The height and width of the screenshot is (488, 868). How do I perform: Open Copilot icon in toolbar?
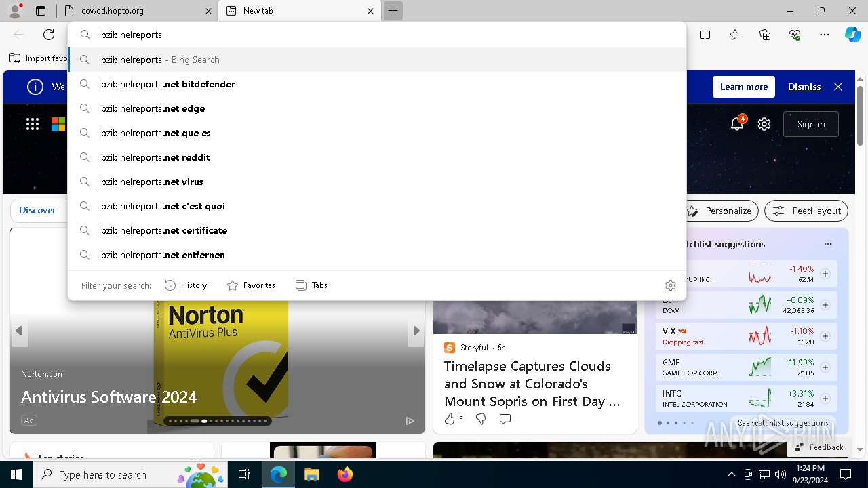pyautogui.click(x=852, y=35)
